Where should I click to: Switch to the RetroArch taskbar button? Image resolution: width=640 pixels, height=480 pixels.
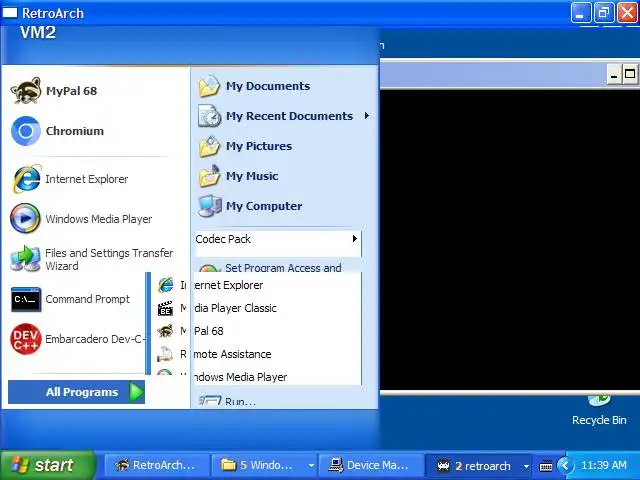point(156,465)
